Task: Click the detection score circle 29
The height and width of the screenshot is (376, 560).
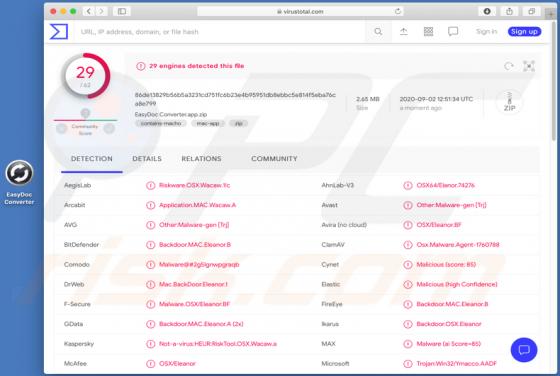Action: click(x=86, y=76)
